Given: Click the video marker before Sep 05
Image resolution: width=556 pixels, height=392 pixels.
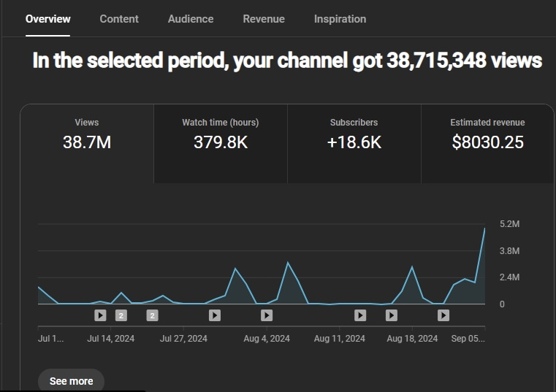Looking at the screenshot, I should [443, 315].
